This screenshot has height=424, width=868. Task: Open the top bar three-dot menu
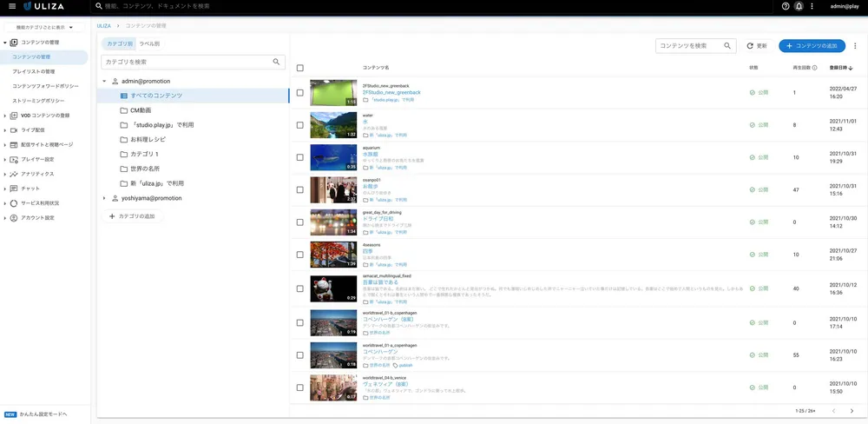[x=812, y=6]
